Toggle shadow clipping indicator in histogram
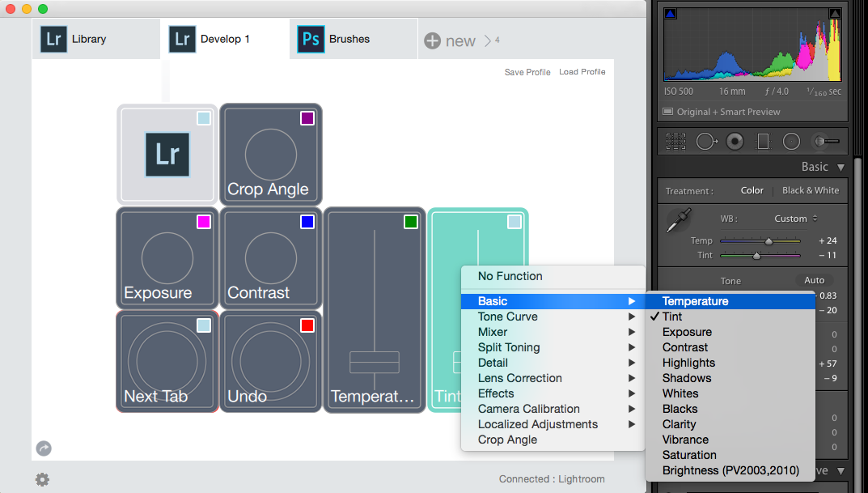Screen dimensions: 868x493 coord(670,13)
